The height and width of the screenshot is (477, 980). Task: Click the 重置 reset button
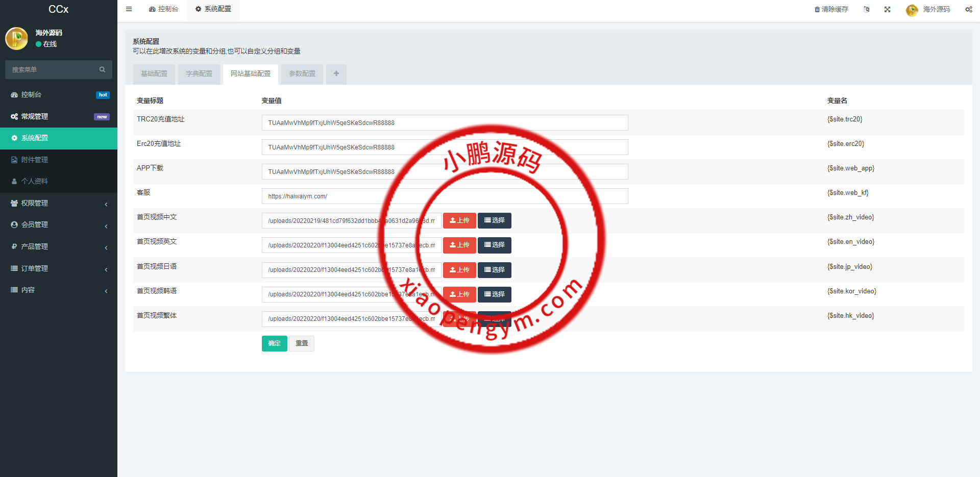[302, 343]
